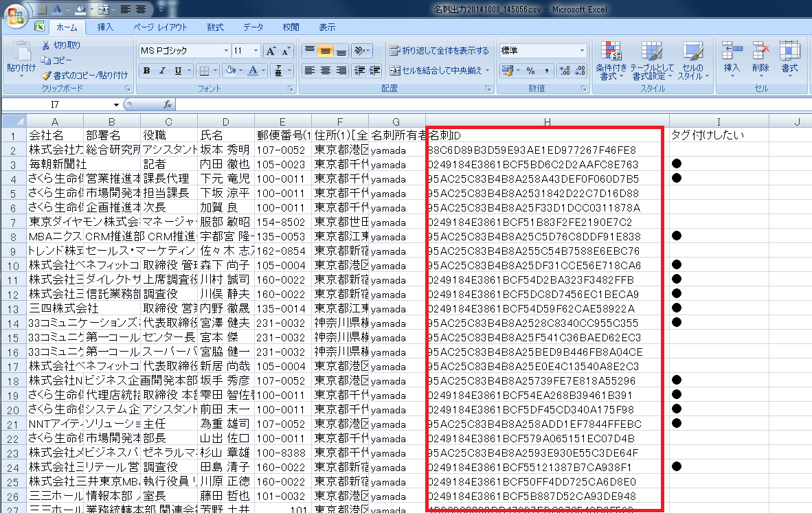Switch to ページ レイアウト tab
The height and width of the screenshot is (513, 812).
[161, 27]
